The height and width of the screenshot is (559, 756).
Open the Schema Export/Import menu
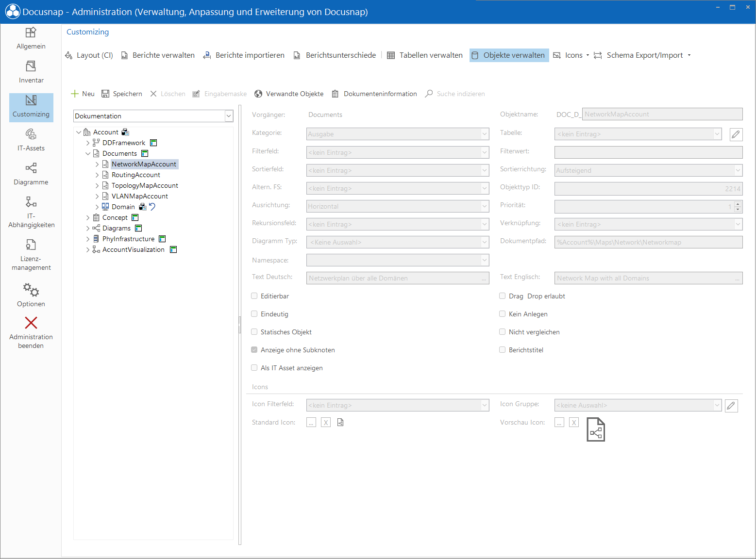[642, 55]
